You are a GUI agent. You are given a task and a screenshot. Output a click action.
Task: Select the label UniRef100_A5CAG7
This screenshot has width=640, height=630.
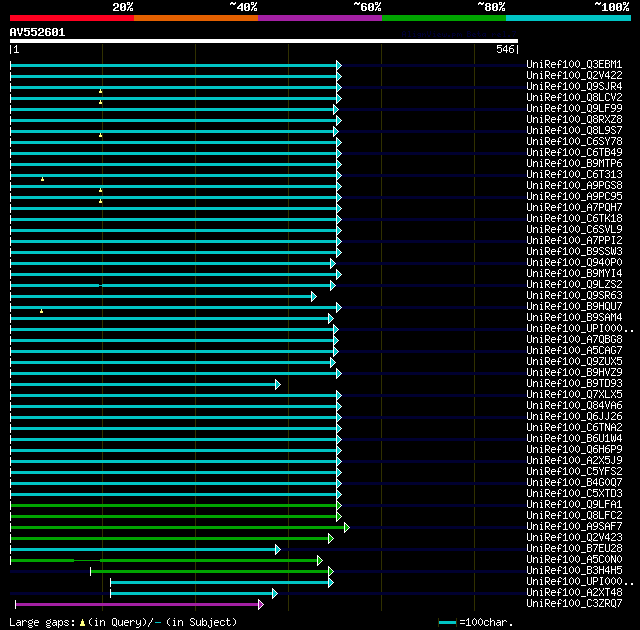(x=574, y=351)
